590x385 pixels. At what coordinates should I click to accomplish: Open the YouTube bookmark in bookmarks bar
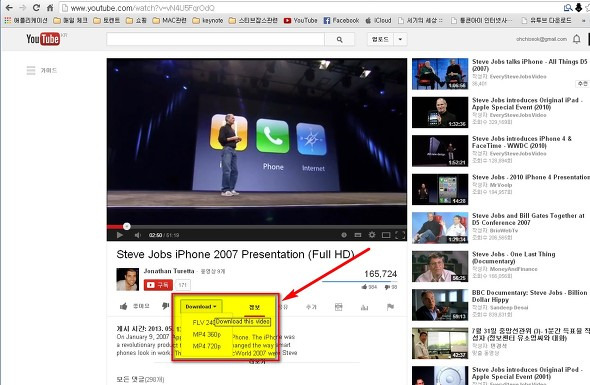(x=300, y=20)
